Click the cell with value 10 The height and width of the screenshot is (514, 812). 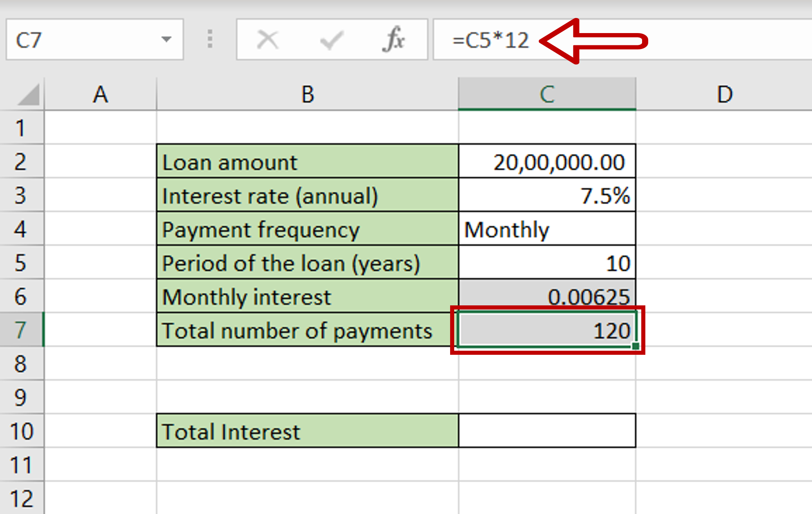[547, 263]
